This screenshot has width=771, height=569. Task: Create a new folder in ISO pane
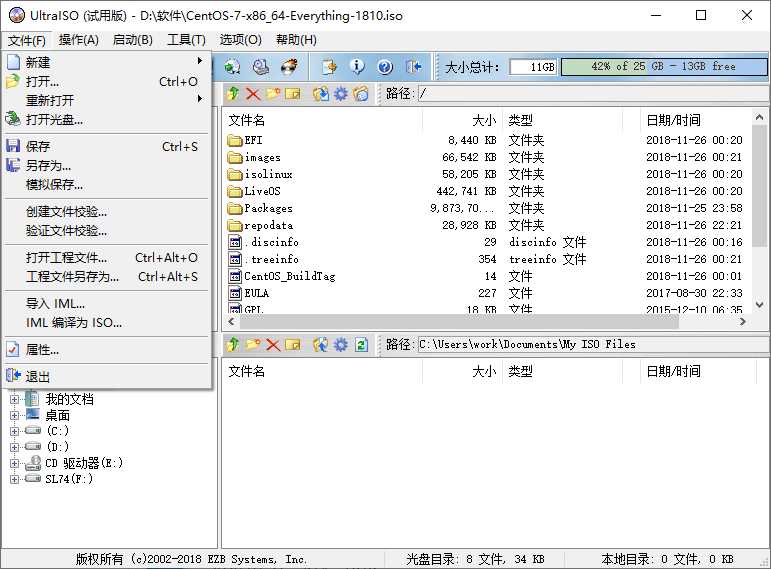click(272, 93)
